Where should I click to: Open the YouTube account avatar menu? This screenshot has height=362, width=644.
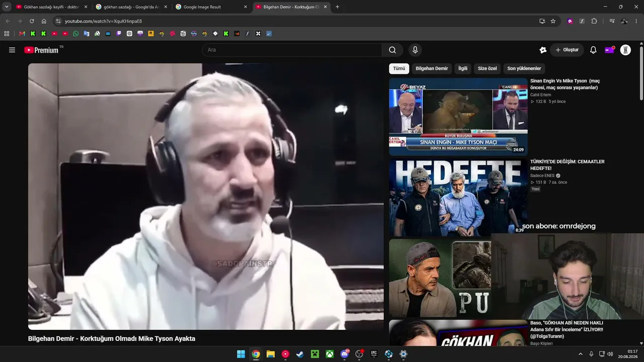pyautogui.click(x=625, y=50)
